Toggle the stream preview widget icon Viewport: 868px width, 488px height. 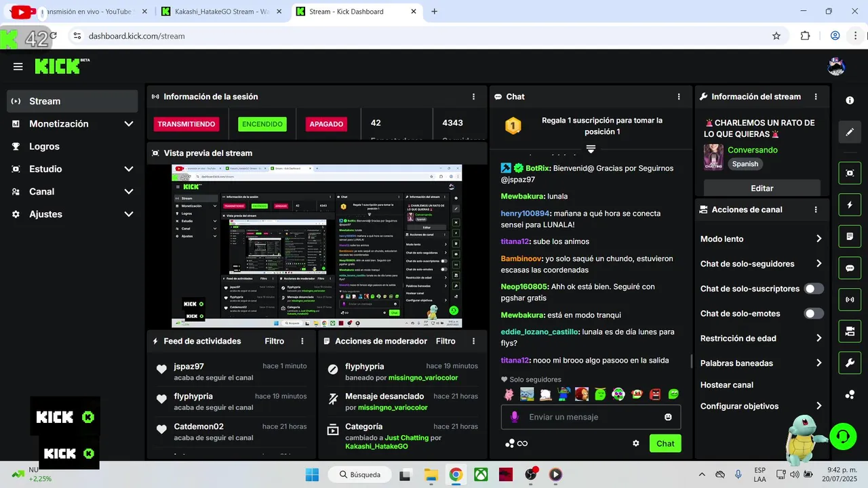pos(850,173)
